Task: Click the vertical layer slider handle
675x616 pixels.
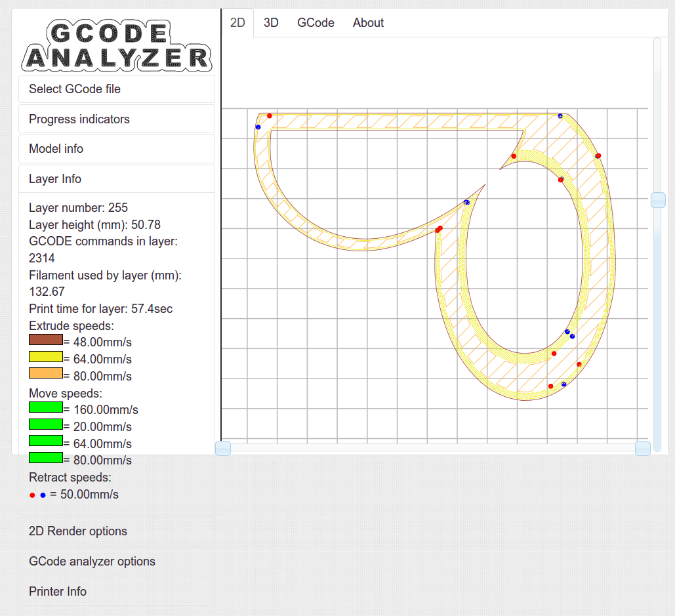Action: point(658,200)
